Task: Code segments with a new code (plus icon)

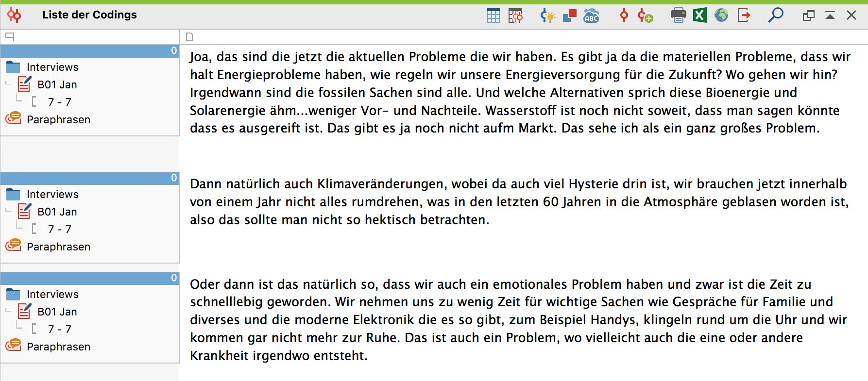Action: pyautogui.click(x=645, y=16)
